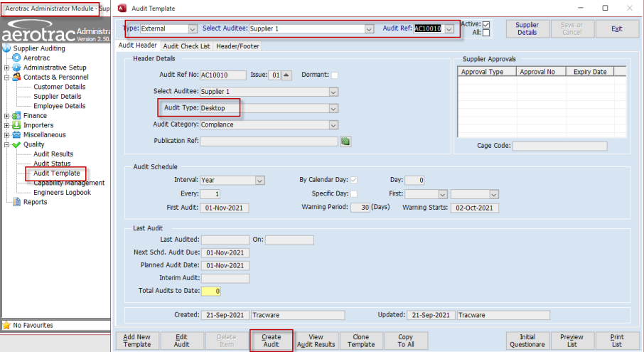Click the Preview List button

571,341
